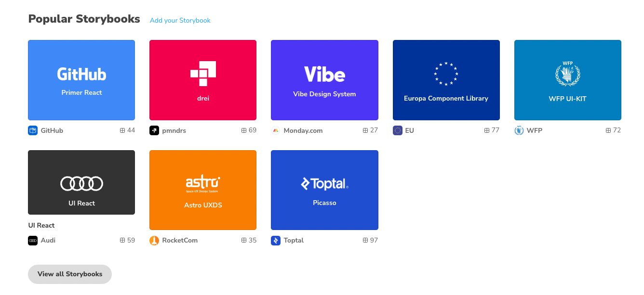Click the View all Storybooks button
This screenshot has height=295, width=644.
coord(69,274)
